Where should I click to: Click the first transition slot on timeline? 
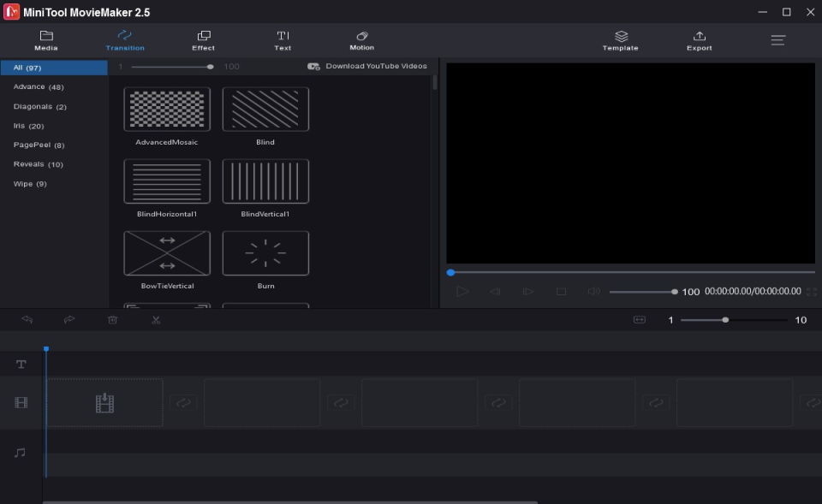[x=183, y=402]
